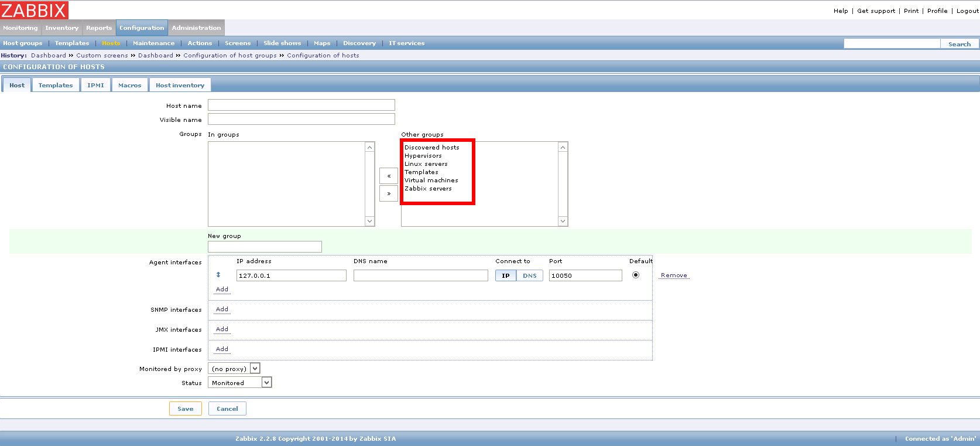Image resolution: width=980 pixels, height=446 pixels.
Task: Switch to the Host tab
Action: 17,85
